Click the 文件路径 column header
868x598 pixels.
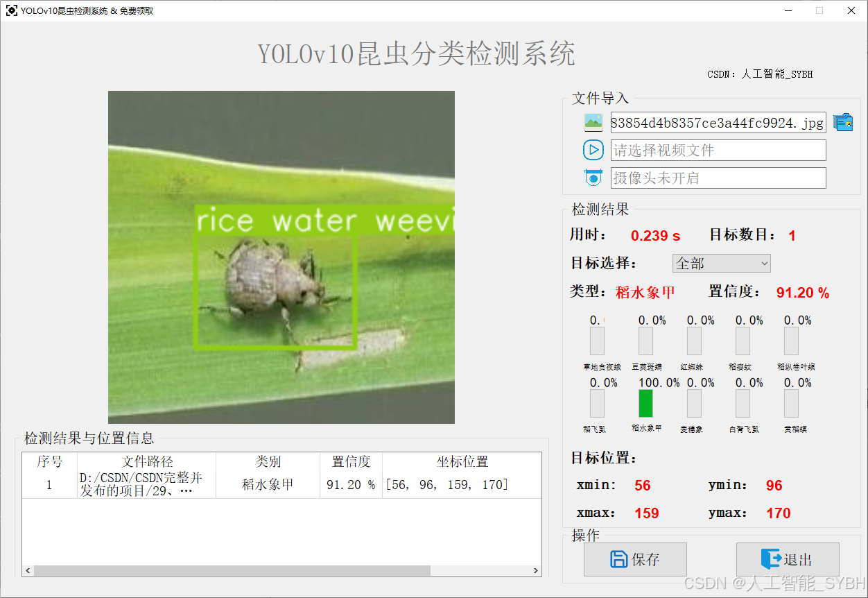147,462
